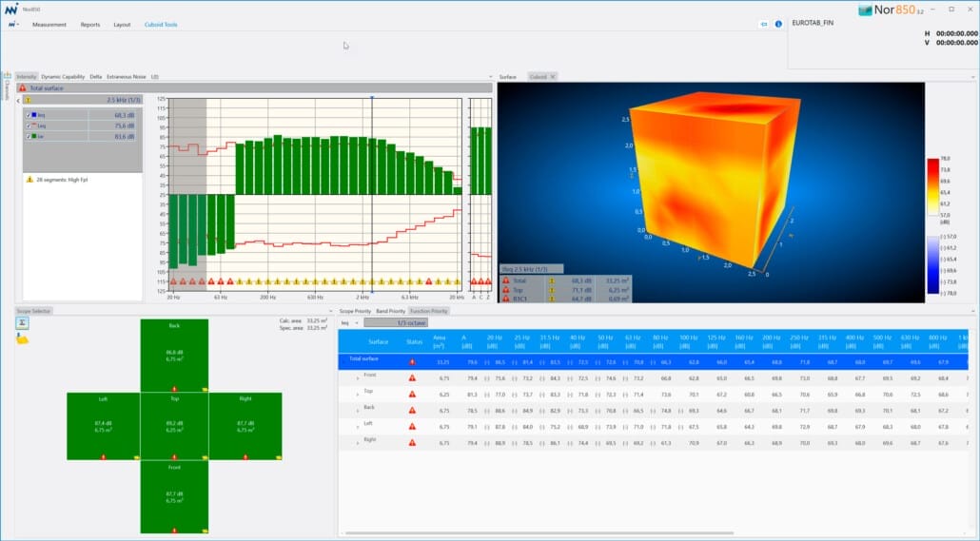Viewport: 980px width, 541px height.
Task: Close the Cuboid tab with its X
Action: 553,76
